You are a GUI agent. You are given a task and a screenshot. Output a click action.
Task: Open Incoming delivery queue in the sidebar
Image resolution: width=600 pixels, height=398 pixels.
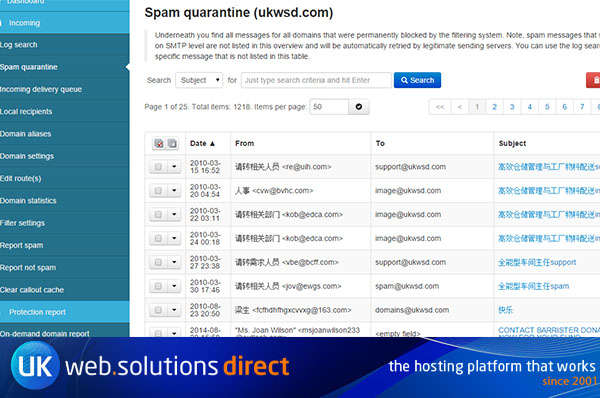click(41, 89)
